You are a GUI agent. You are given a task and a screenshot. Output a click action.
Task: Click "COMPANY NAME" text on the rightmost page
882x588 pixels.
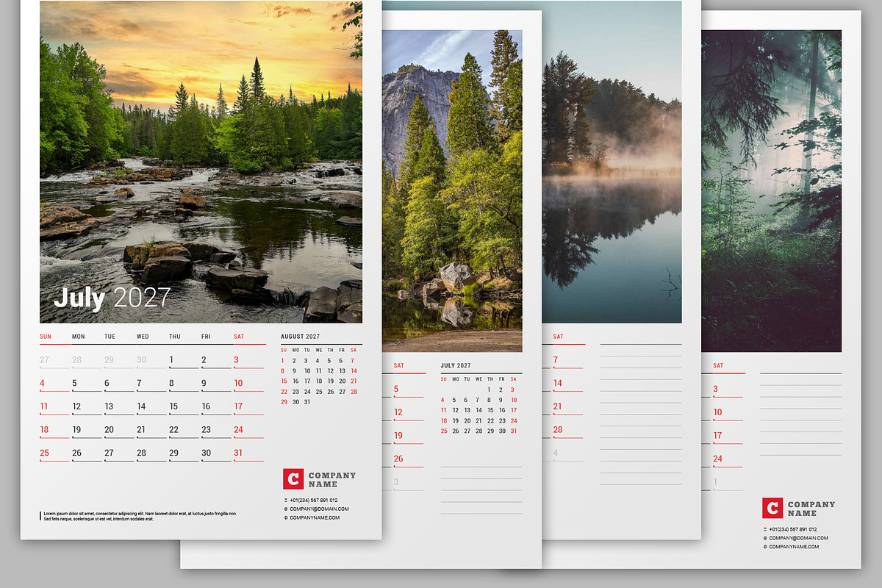[x=811, y=509]
